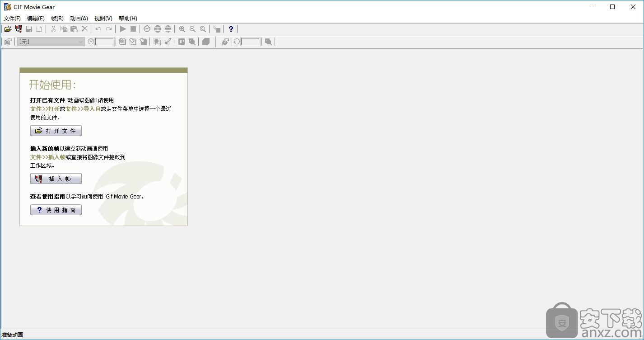Click the 开始使用 heading text
The width and height of the screenshot is (644, 340).
click(52, 85)
